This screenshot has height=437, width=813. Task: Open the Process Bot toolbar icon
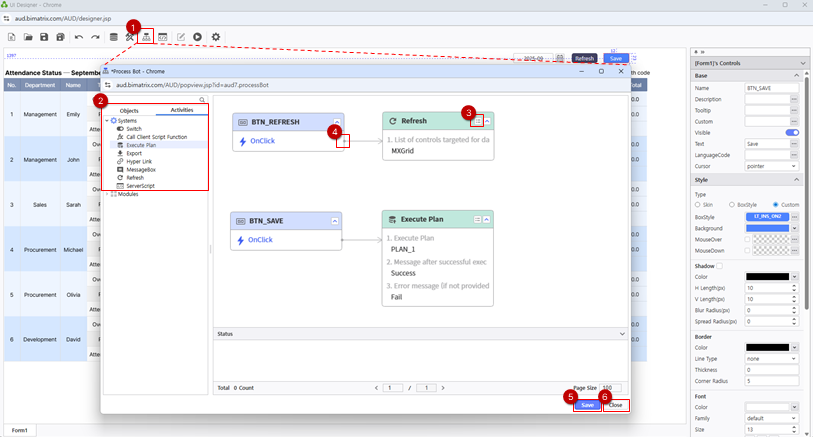click(x=146, y=37)
